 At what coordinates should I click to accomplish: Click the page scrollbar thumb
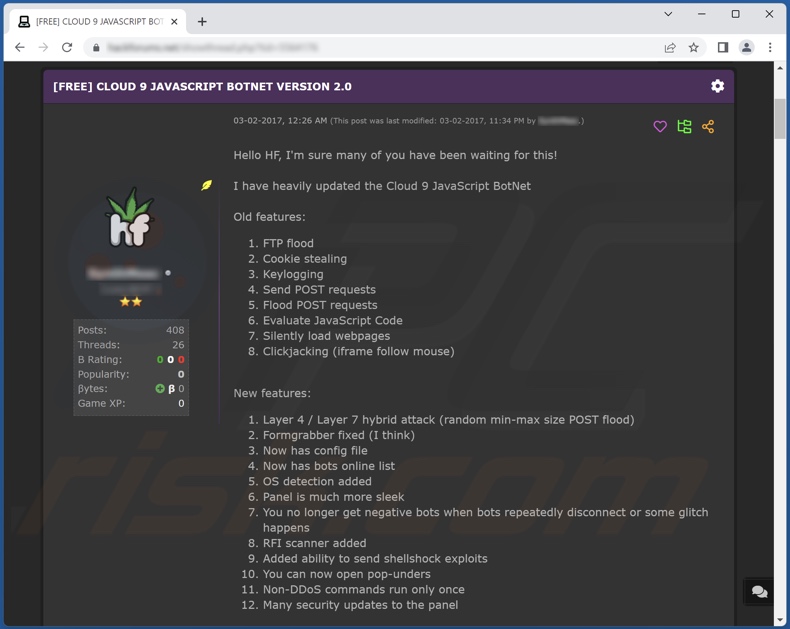pos(780,118)
